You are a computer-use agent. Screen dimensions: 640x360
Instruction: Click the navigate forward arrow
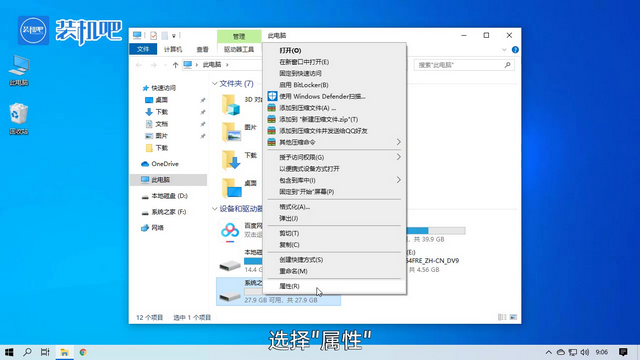(153, 65)
